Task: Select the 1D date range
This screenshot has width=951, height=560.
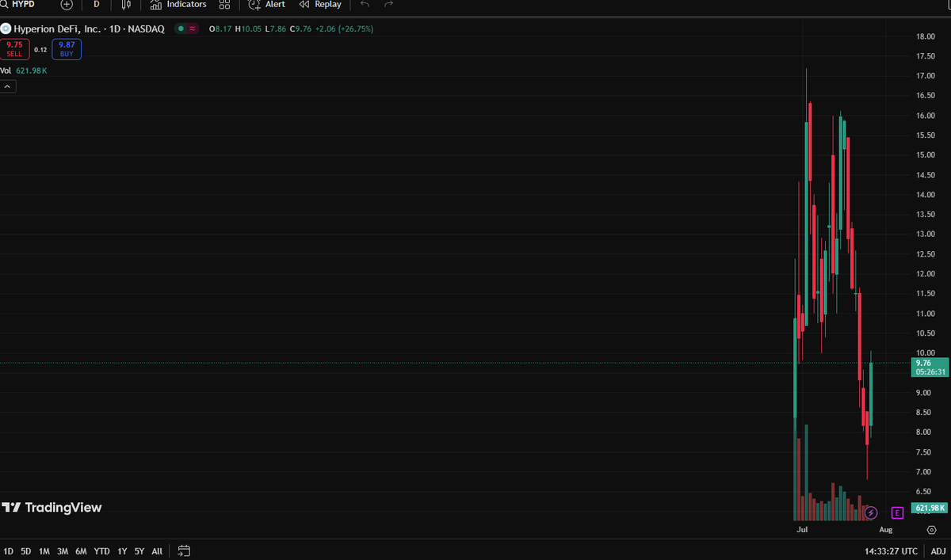Action: coord(8,550)
